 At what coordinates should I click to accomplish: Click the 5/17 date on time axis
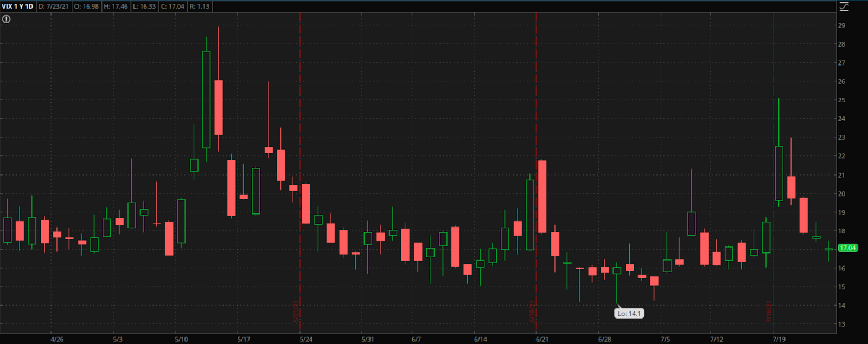coord(244,340)
